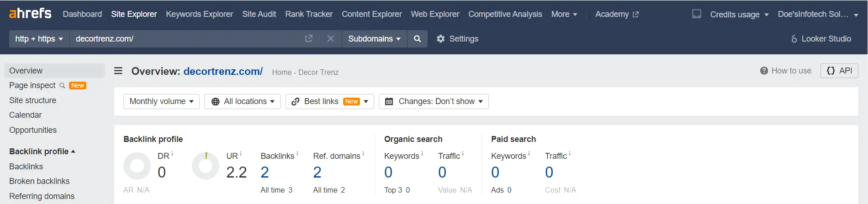Click How to use help icon
The width and height of the screenshot is (868, 204).
(764, 71)
